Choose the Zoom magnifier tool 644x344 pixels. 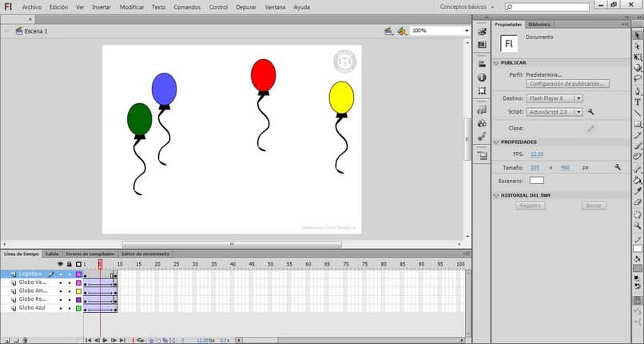[638, 226]
